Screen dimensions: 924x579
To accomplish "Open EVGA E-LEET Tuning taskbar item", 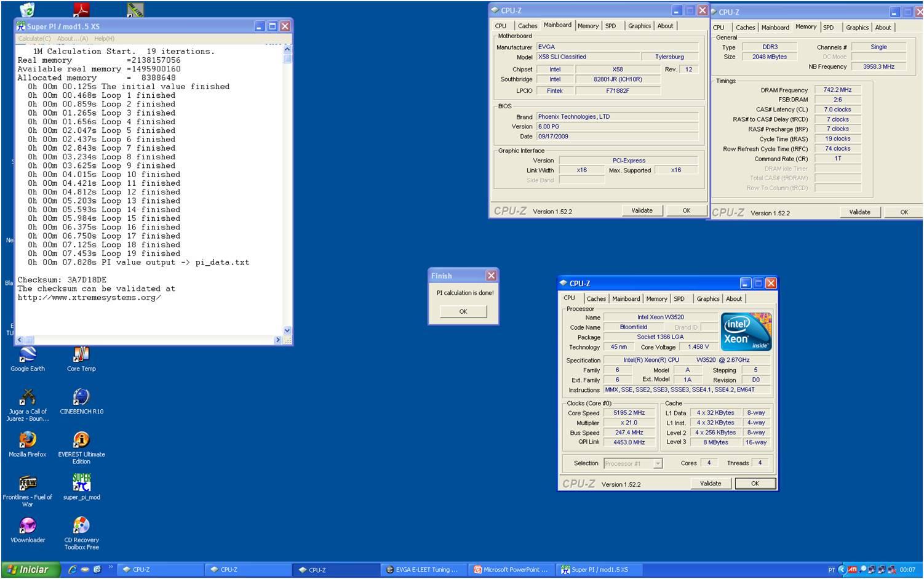I will (x=423, y=570).
